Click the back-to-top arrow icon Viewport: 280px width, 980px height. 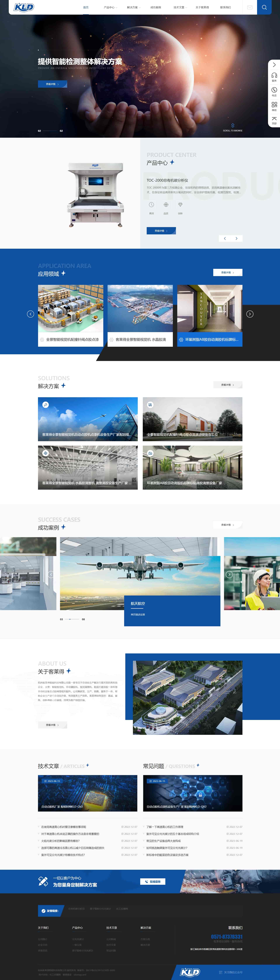pyautogui.click(x=274, y=119)
